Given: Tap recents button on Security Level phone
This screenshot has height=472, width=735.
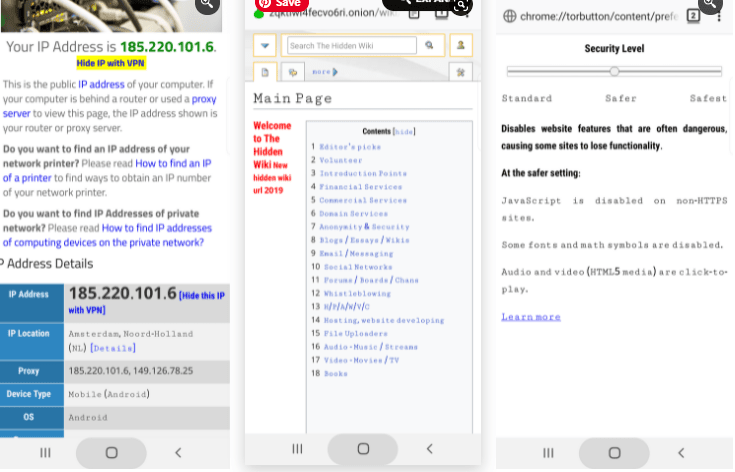Looking at the screenshot, I should (548, 452).
